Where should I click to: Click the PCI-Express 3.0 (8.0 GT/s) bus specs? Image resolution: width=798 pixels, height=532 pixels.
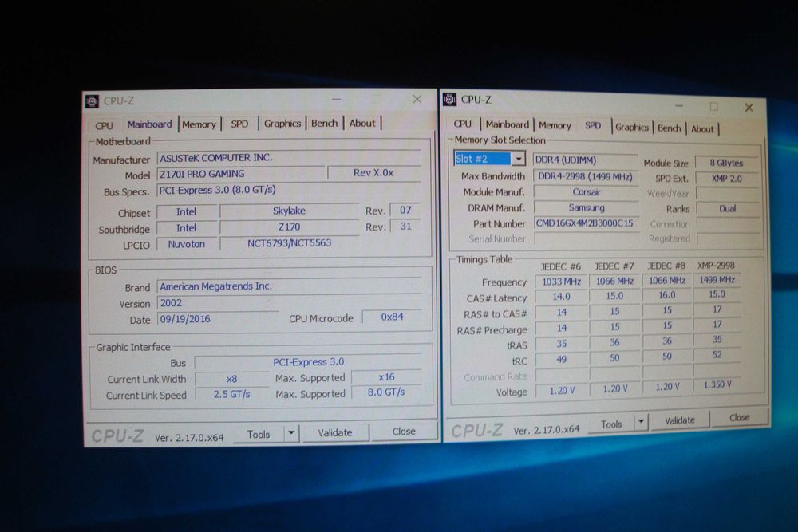click(289, 190)
